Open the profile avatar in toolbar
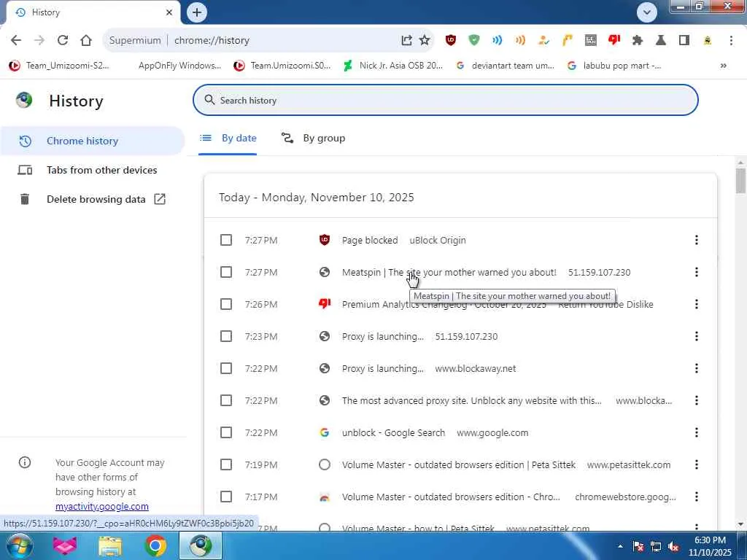 (x=708, y=41)
